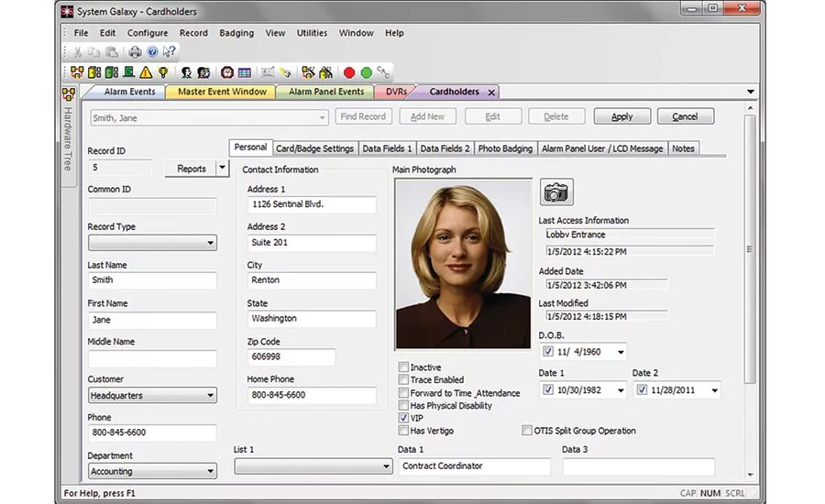Click the Print toolbar icon
Viewport: 825px width, 504px height.
point(136,51)
